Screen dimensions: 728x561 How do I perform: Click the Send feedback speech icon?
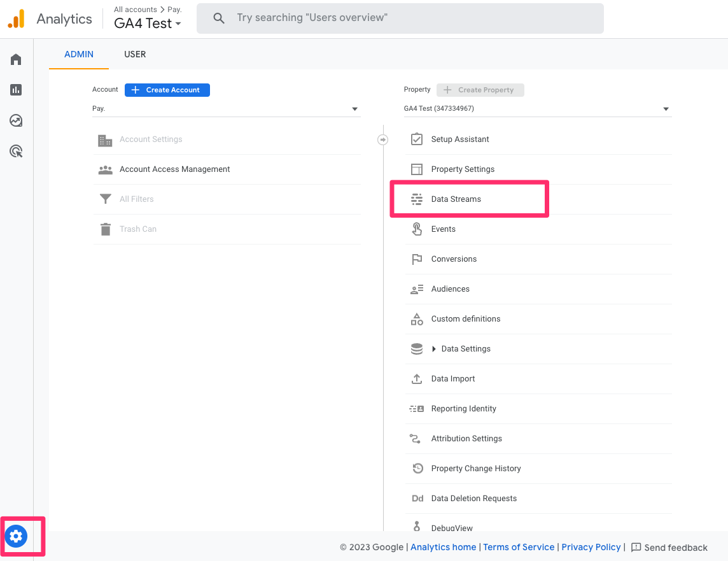[636, 548]
